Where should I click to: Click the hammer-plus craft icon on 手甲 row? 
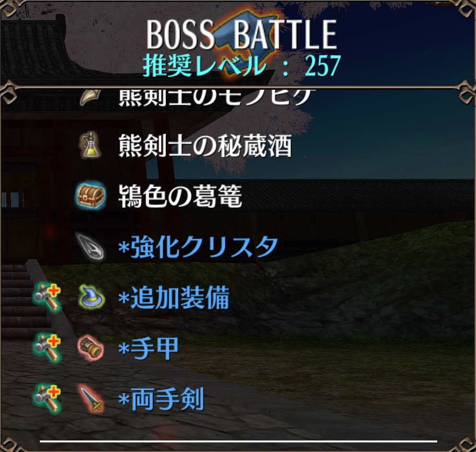coord(47,348)
